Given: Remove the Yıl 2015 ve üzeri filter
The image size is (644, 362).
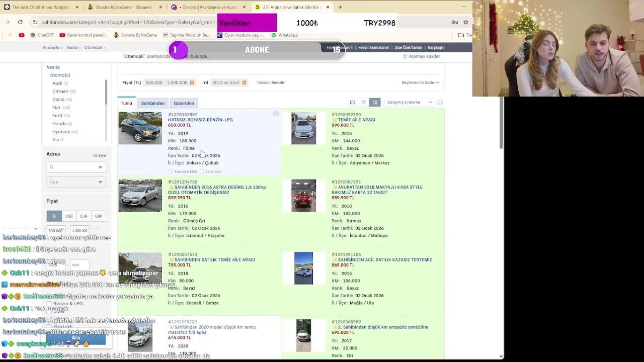Looking at the screenshot, I should pyautogui.click(x=244, y=82).
